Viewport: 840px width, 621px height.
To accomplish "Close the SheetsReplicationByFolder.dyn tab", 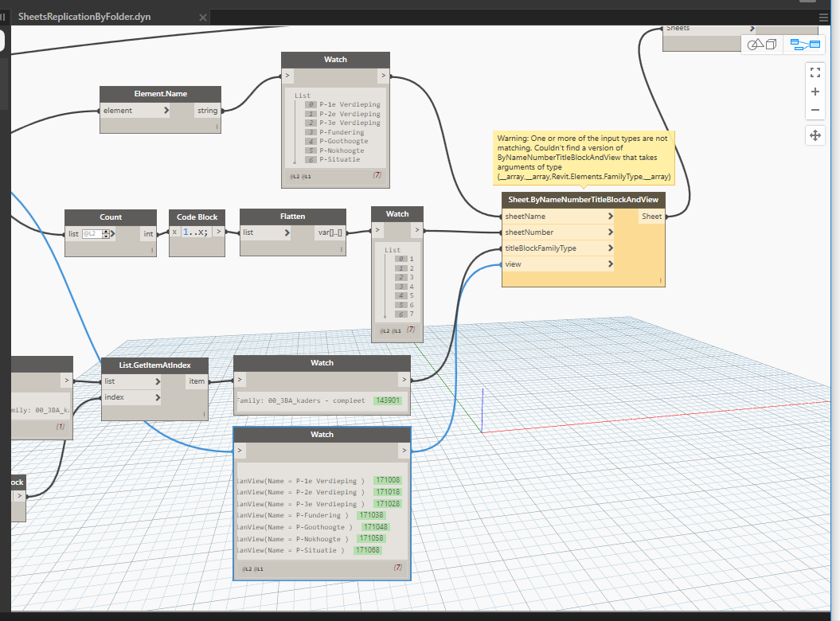I will (x=203, y=17).
